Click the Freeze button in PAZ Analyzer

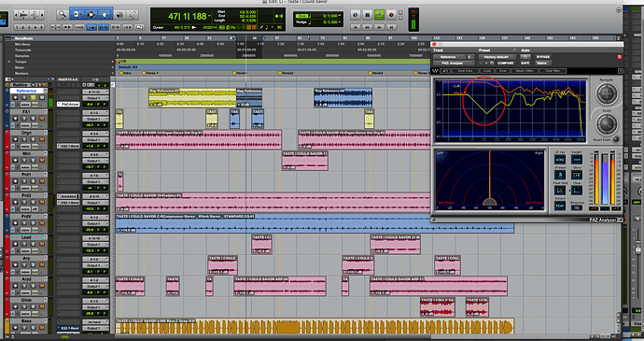(560, 175)
